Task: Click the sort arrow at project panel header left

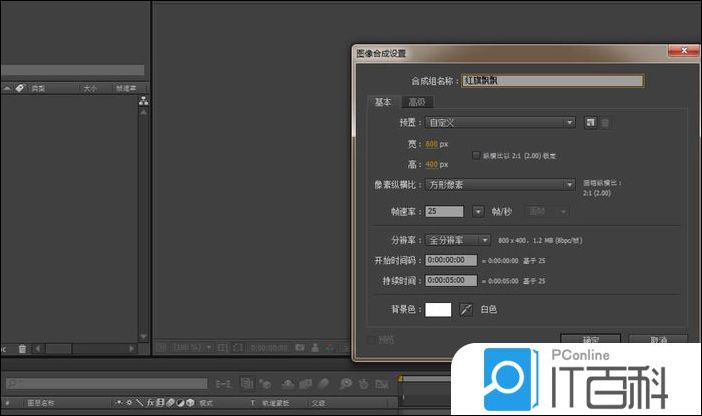Action: pyautogui.click(x=7, y=88)
